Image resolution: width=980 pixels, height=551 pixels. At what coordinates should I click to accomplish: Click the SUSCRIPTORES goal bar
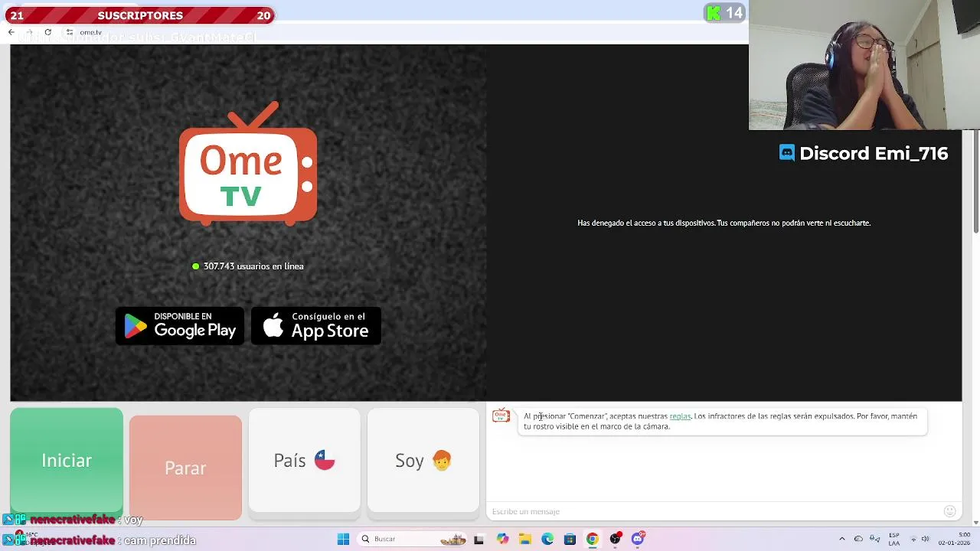[140, 15]
